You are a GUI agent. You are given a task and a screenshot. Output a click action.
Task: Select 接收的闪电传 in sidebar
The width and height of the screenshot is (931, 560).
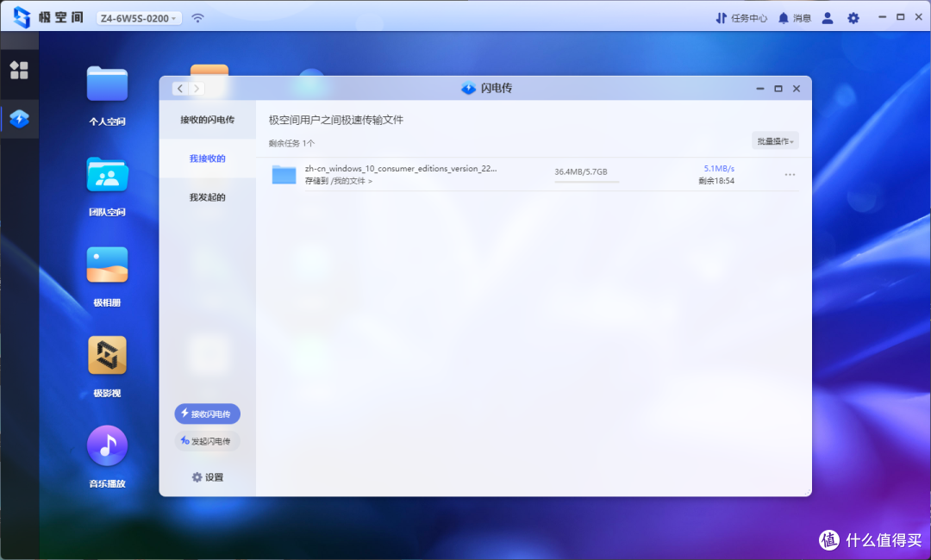click(x=207, y=119)
